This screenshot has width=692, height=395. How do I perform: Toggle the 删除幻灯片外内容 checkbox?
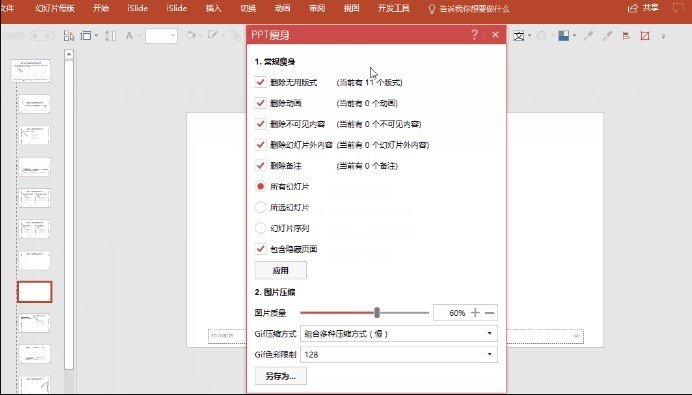tap(260, 144)
